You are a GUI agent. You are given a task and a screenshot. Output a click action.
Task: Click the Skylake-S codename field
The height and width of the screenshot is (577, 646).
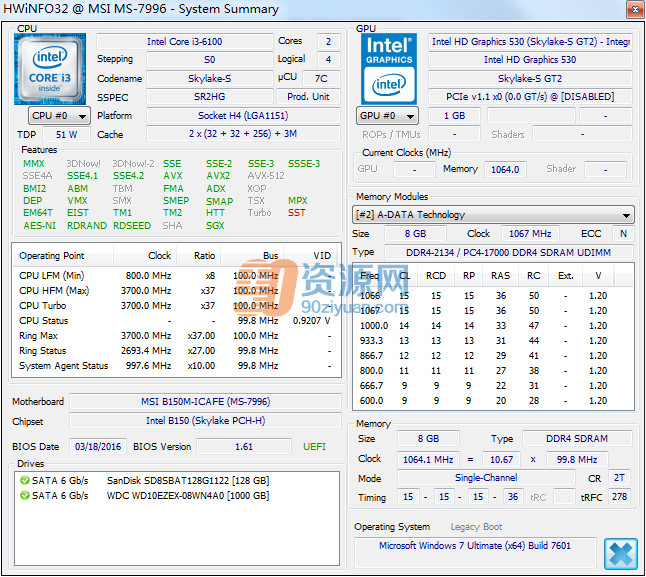[210, 78]
